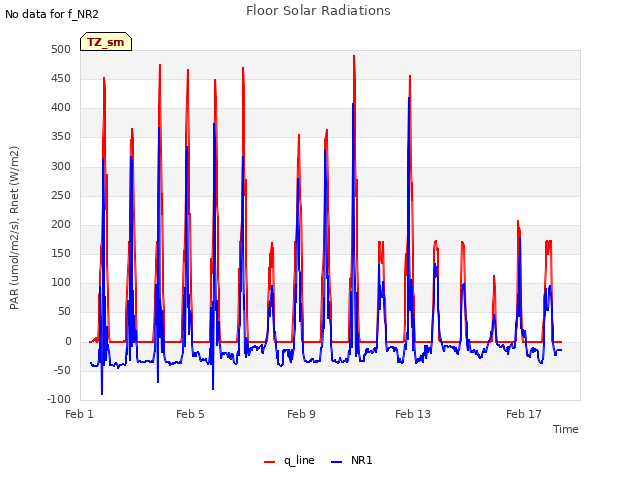Viewport: 640px width, 480px height.
Task: Click the 0 y-axis tick label
Action: (68, 342)
